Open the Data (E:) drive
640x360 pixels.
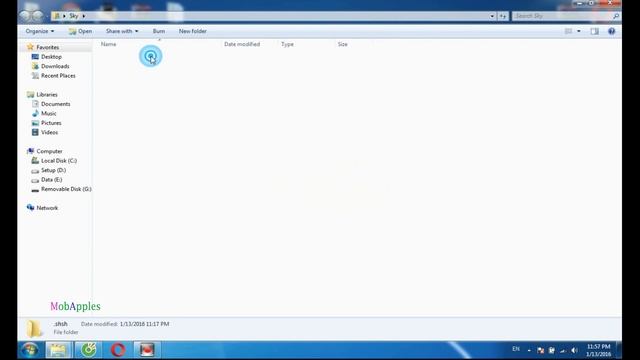tap(51, 180)
